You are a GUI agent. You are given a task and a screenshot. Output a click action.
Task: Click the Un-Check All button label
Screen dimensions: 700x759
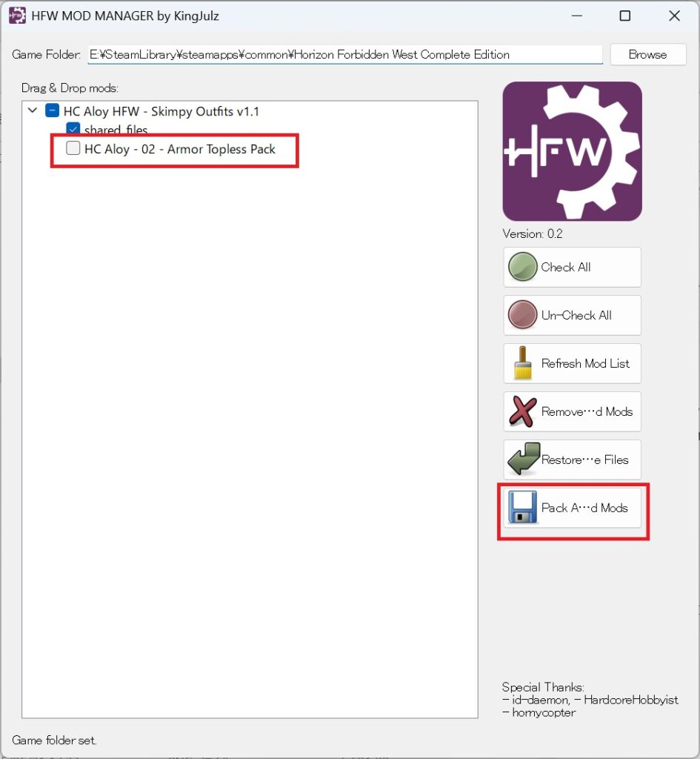tap(576, 315)
